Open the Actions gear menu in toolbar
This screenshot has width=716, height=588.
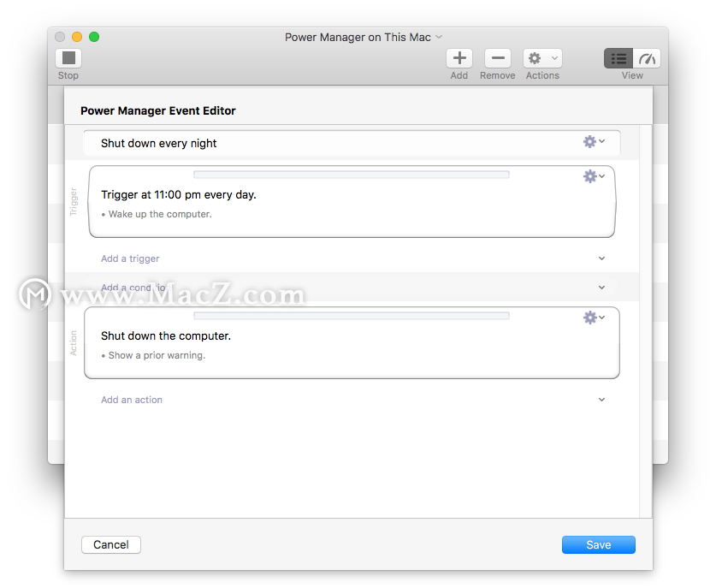(542, 58)
